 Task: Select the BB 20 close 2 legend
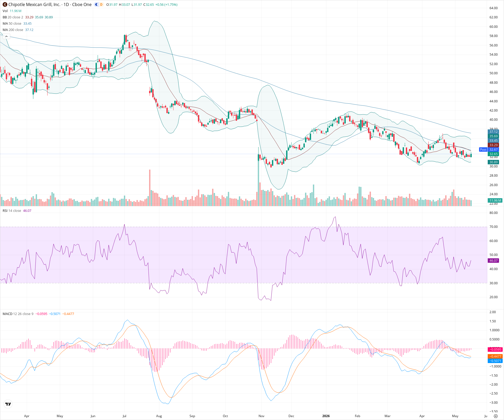point(13,17)
